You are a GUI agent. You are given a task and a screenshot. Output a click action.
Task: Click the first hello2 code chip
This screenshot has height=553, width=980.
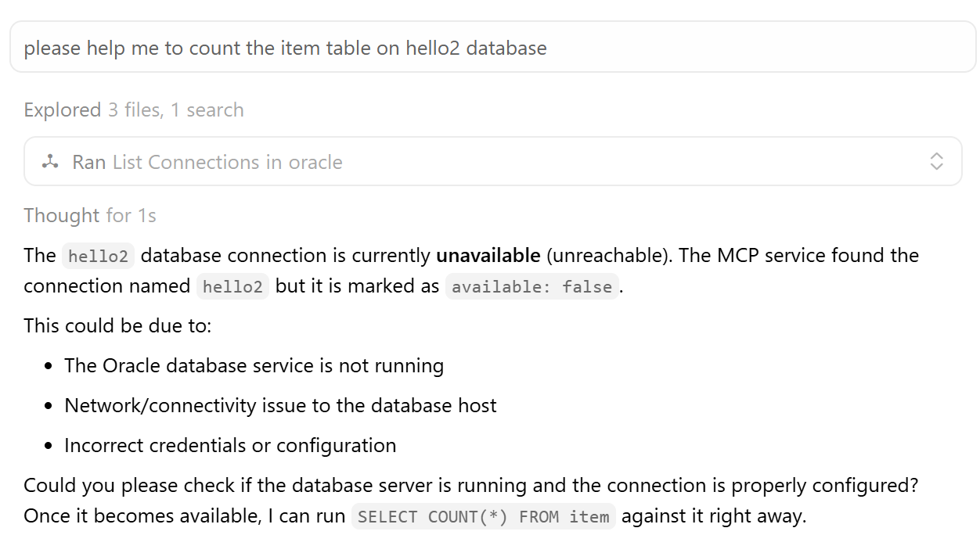[98, 257]
